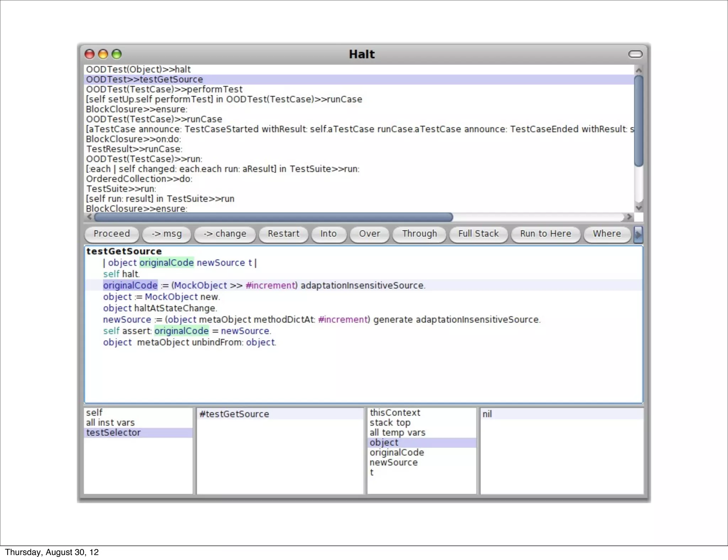
Task: Select 'all inst vars' in receiver list
Action: tap(110, 422)
